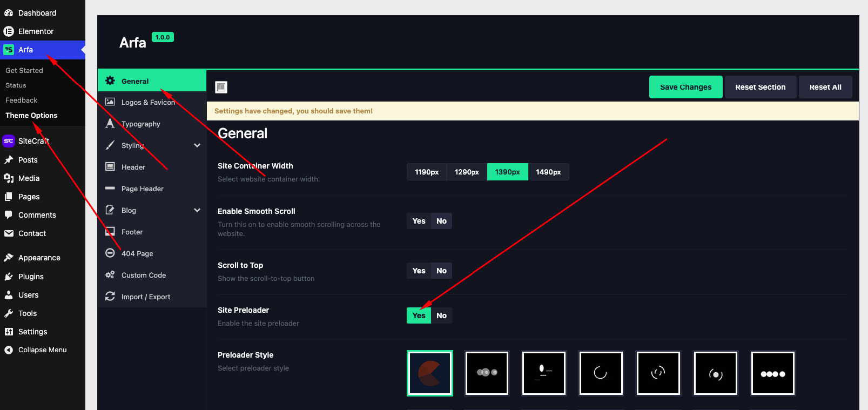Open the Status submenu item
The width and height of the screenshot is (868, 410).
pos(16,85)
